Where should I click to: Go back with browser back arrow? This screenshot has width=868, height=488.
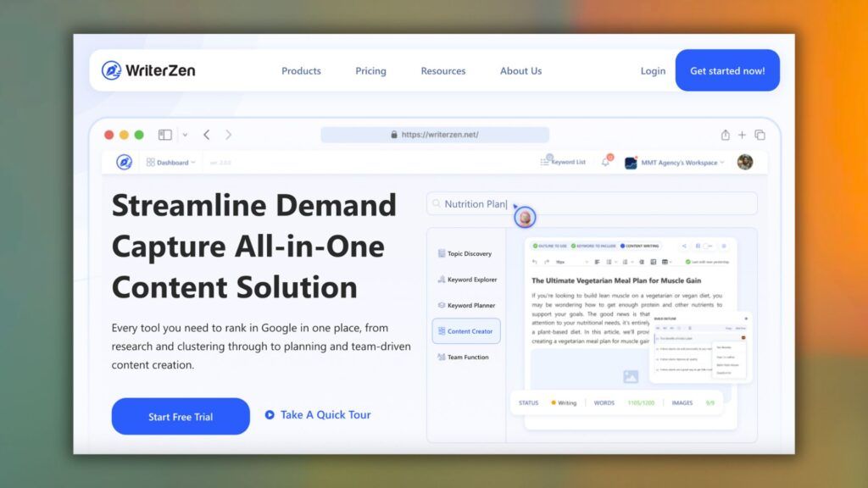tap(207, 135)
